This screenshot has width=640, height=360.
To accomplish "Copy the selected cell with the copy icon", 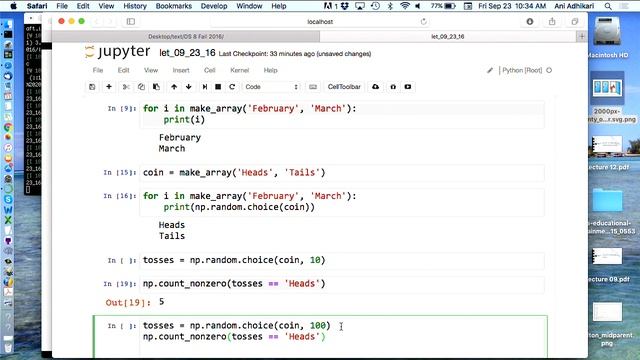I will [x=141, y=87].
